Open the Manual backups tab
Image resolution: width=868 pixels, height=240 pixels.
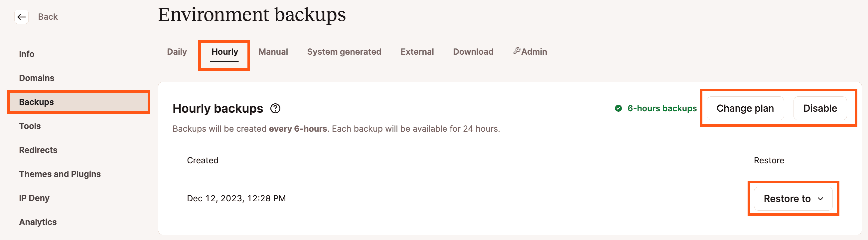273,52
